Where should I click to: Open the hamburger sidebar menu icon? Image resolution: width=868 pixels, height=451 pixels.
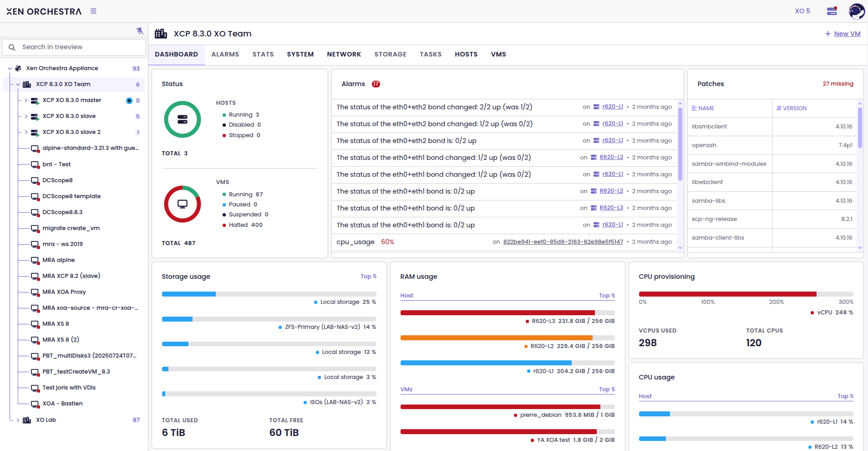tap(93, 11)
